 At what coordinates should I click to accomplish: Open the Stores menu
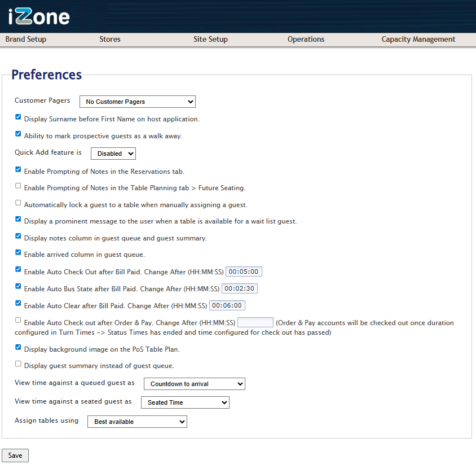[x=110, y=40]
